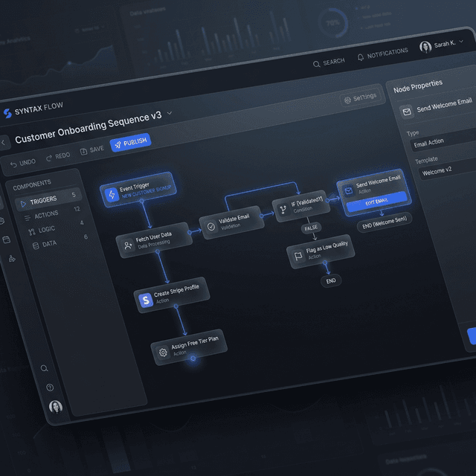Click the output port under Event Trigger node
This screenshot has height=476, width=476.
[141, 201]
